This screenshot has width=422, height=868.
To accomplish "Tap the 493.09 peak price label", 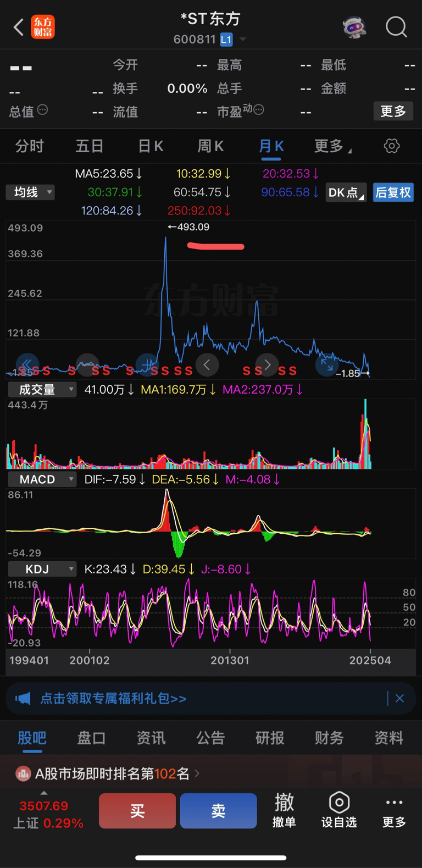I will coord(188,227).
